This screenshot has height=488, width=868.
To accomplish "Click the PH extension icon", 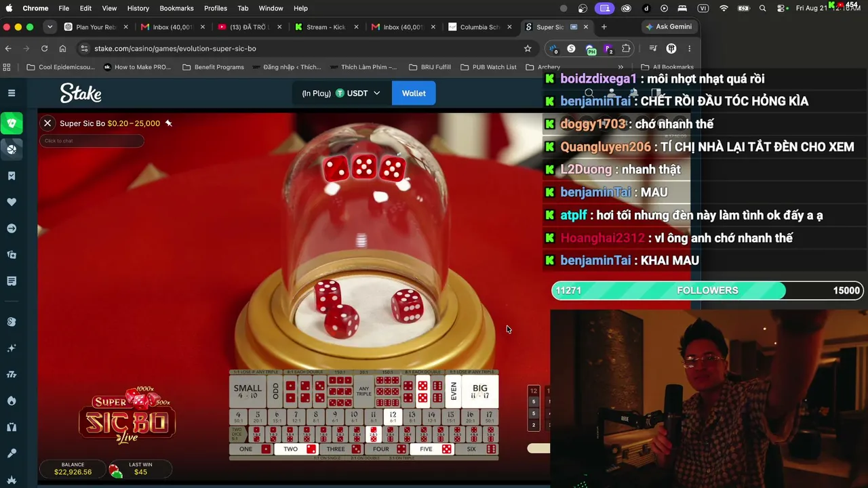I will pos(591,49).
